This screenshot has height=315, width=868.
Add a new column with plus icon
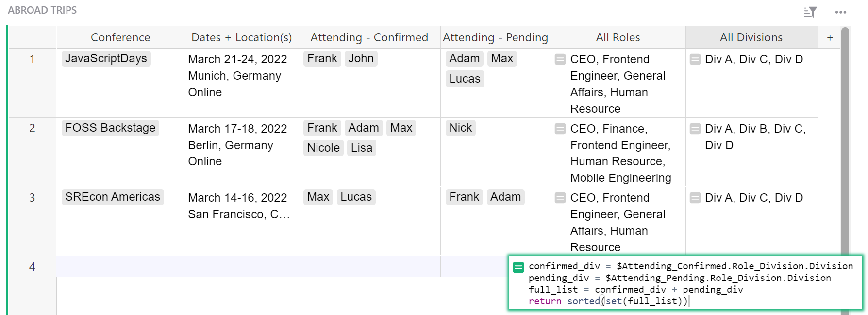[x=830, y=38]
